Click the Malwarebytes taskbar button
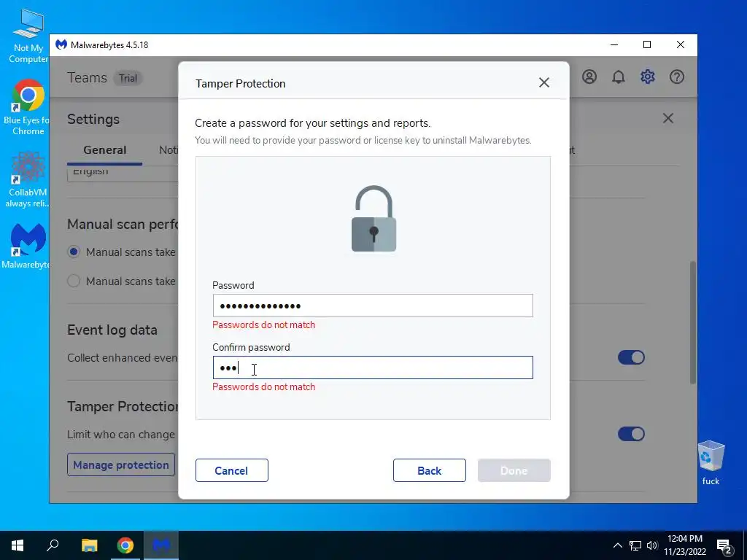 click(161, 545)
